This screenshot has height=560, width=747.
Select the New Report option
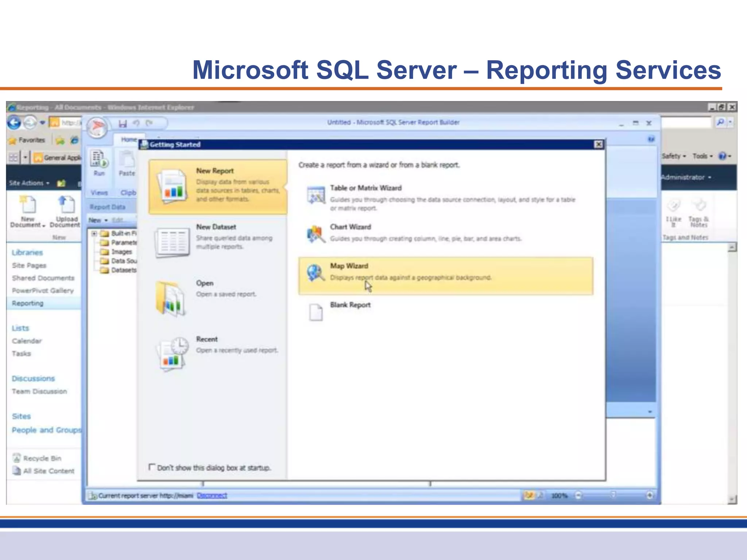(218, 187)
